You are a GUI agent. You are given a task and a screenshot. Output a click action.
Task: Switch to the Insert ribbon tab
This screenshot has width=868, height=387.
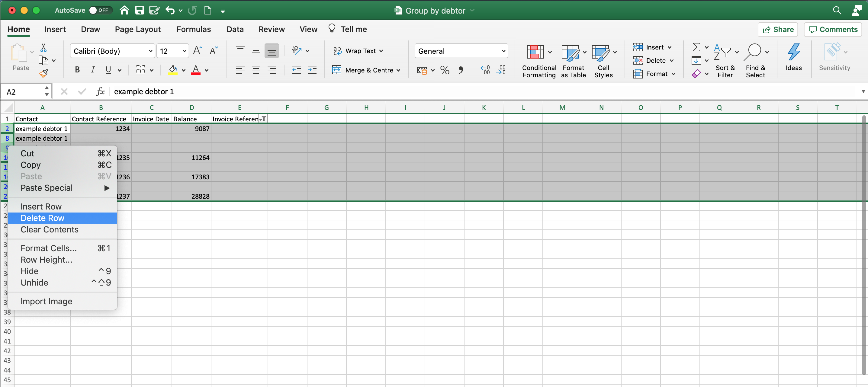55,29
